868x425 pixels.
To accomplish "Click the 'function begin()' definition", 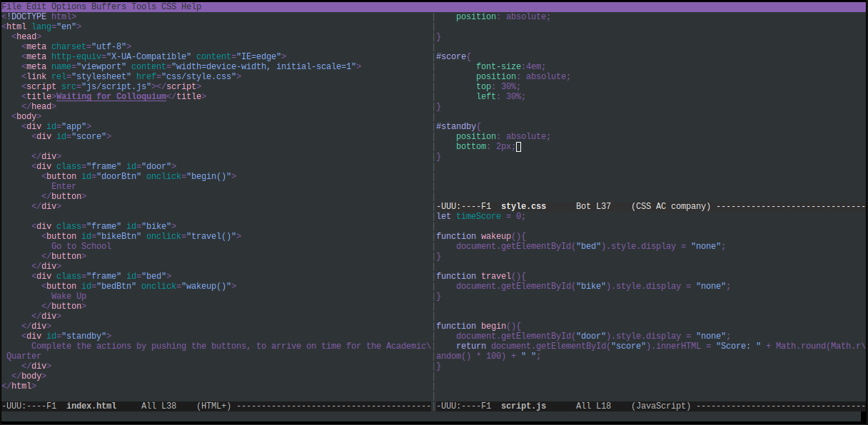I will 478,326.
